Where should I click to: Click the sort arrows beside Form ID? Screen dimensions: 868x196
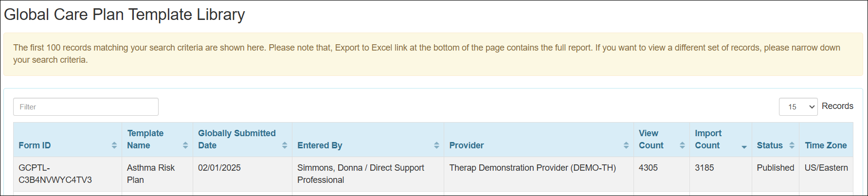point(114,145)
